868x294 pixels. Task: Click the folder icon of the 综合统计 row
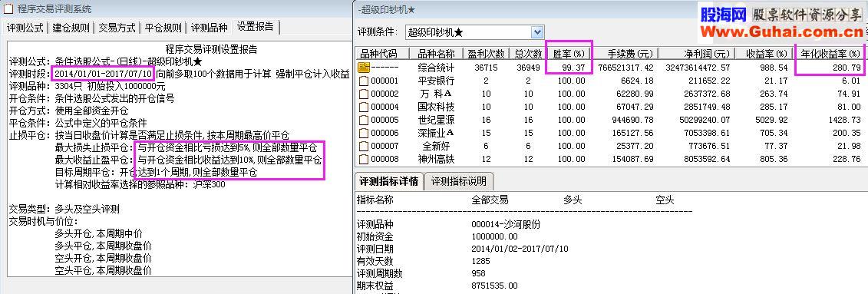[x=364, y=68]
